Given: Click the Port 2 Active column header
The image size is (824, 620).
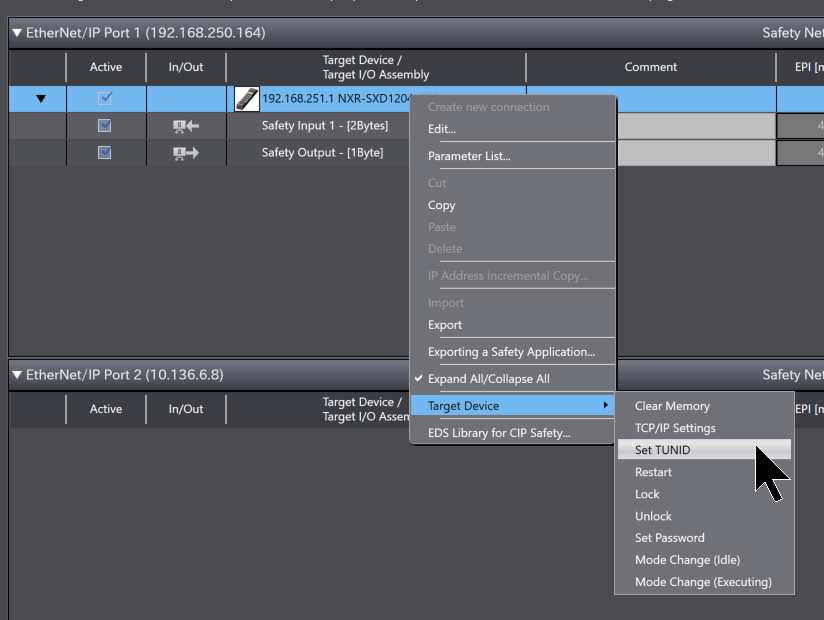Looking at the screenshot, I should tap(106, 409).
